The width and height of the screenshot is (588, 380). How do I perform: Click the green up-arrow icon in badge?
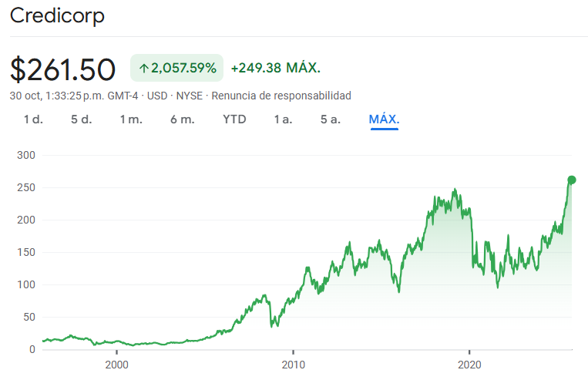tap(143, 69)
